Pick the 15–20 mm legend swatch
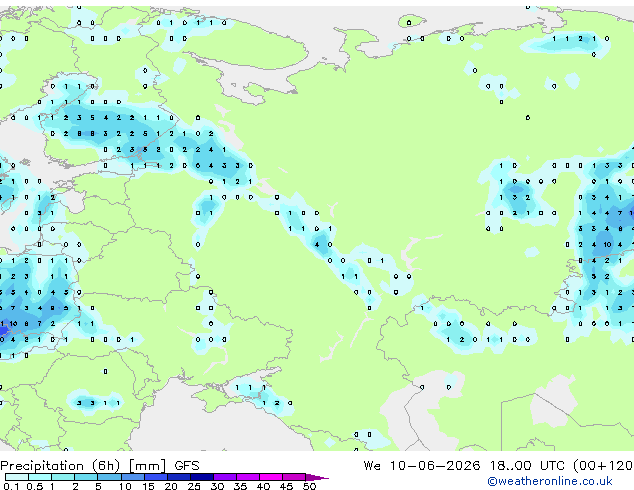The image size is (634, 490). 156,477
